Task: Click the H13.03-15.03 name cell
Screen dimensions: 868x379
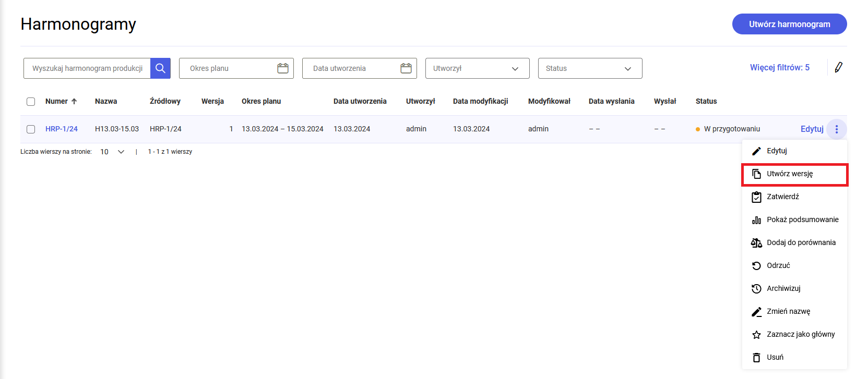Action: 117,129
